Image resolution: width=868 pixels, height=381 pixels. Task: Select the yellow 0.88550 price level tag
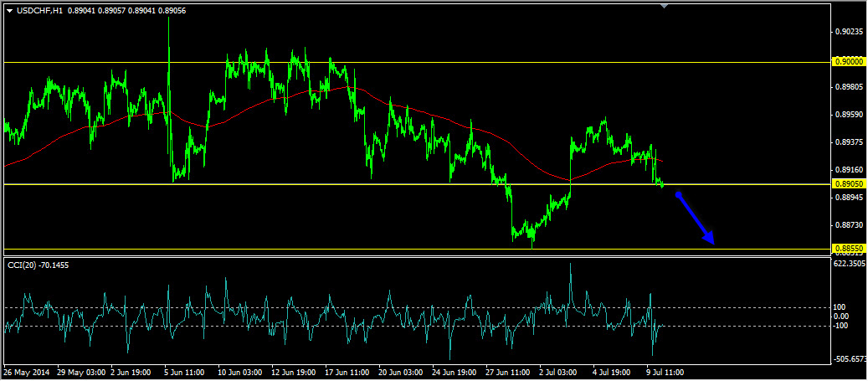[x=849, y=249]
